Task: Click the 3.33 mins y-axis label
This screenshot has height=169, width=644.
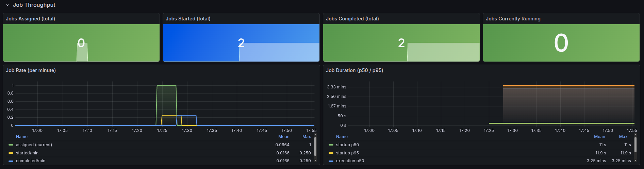Action: pos(336,87)
